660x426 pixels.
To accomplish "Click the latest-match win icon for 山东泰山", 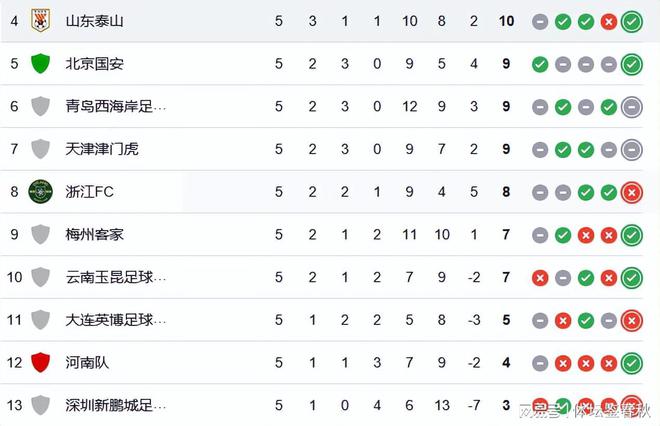I will pos(631,21).
